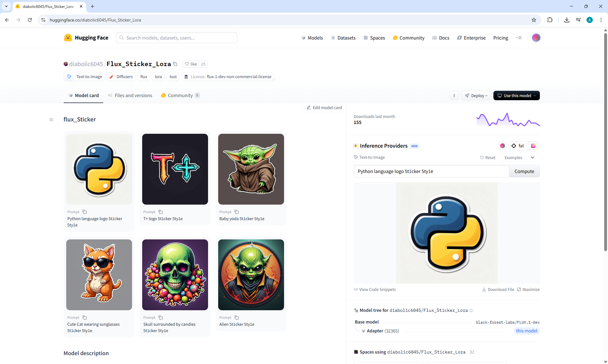The height and width of the screenshot is (364, 608).
Task: Open the browser extensions puzzle icon
Action: click(x=550, y=20)
